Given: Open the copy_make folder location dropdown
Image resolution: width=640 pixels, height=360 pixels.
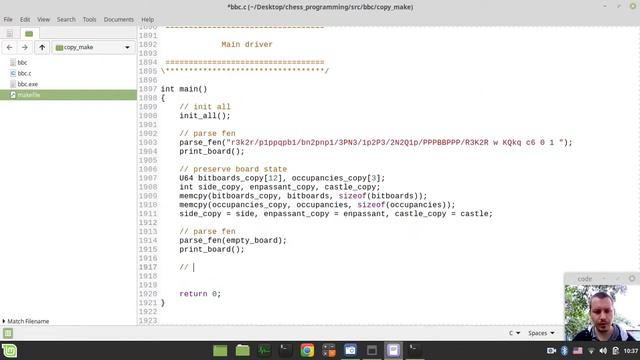Looking at the screenshot, I should coord(93,47).
